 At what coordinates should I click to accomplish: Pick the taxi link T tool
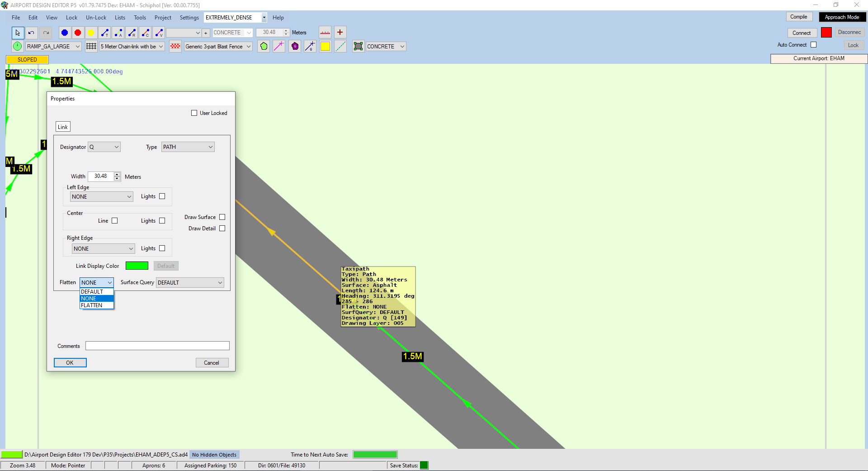click(105, 33)
